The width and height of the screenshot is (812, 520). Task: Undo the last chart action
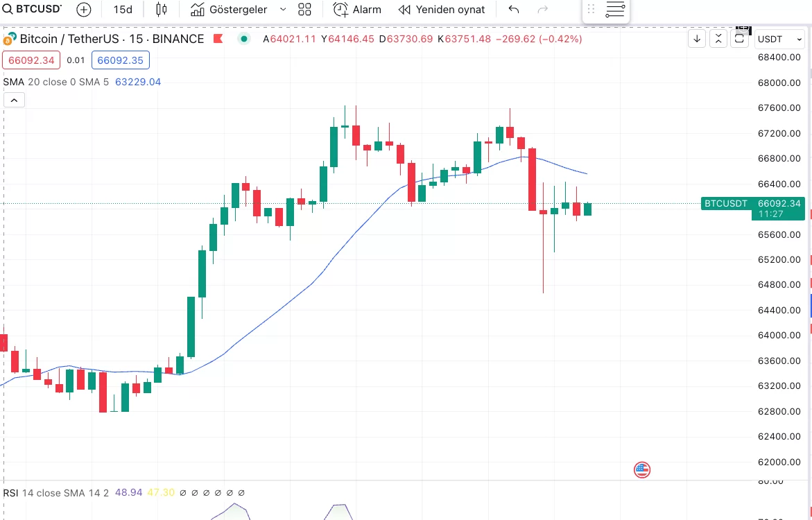coord(514,10)
